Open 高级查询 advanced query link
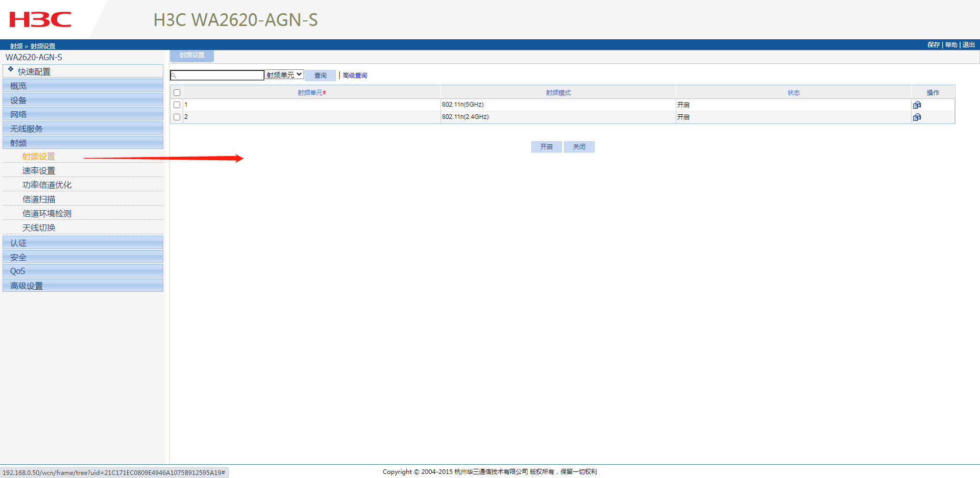This screenshot has height=478, width=980. point(355,76)
